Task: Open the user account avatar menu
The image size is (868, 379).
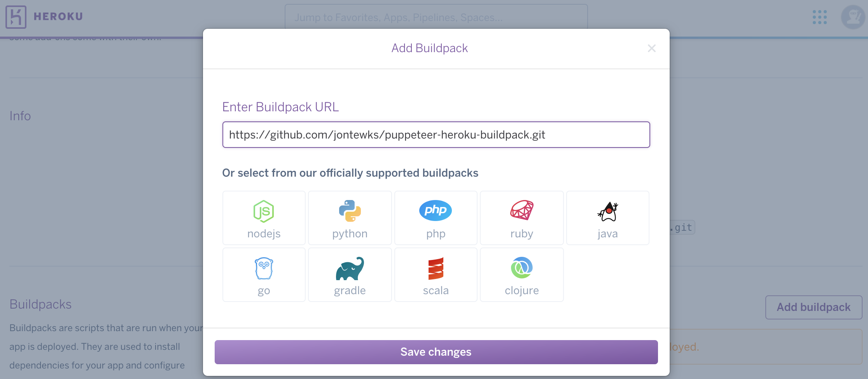Action: point(853,17)
